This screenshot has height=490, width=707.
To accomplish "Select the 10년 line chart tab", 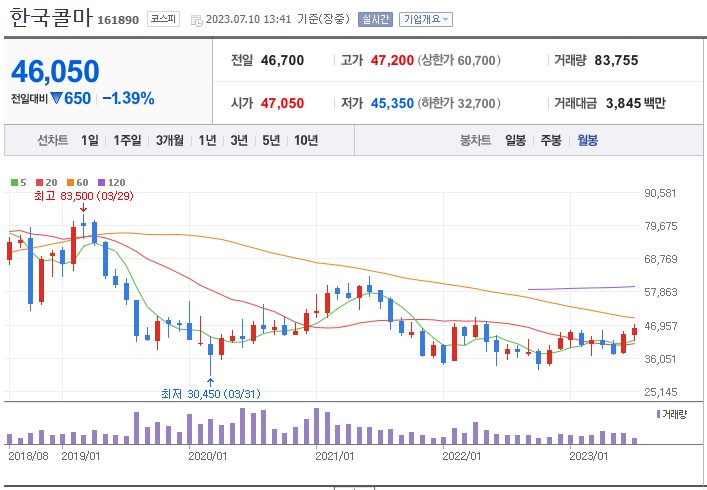I will (x=306, y=140).
